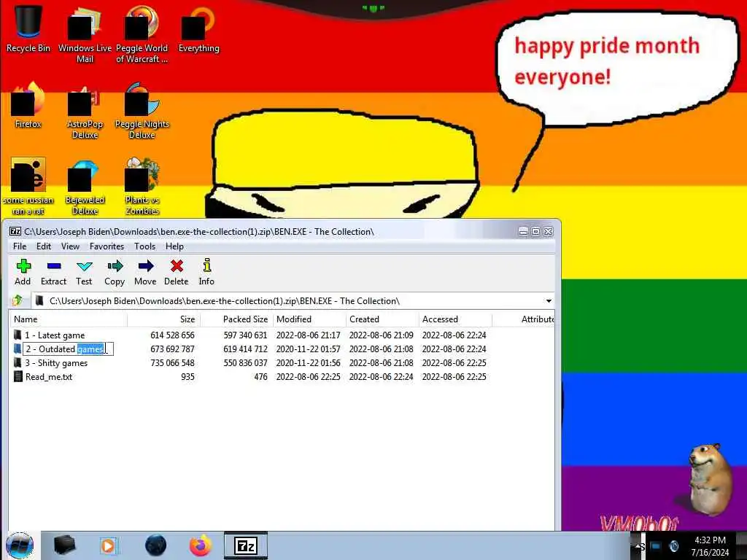Viewport: 747px width, 560px height.
Task: Click the system tray volume icon
Action: (x=673, y=545)
